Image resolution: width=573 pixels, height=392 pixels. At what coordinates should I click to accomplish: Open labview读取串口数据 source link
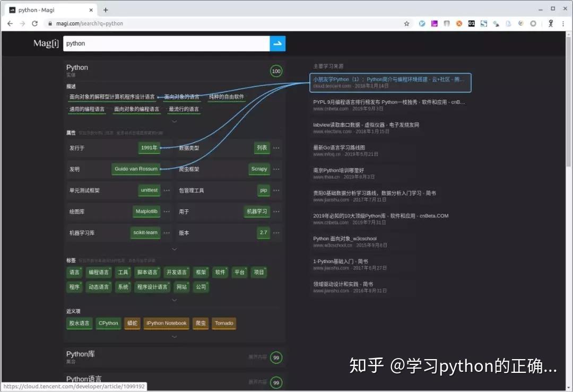[366, 125]
